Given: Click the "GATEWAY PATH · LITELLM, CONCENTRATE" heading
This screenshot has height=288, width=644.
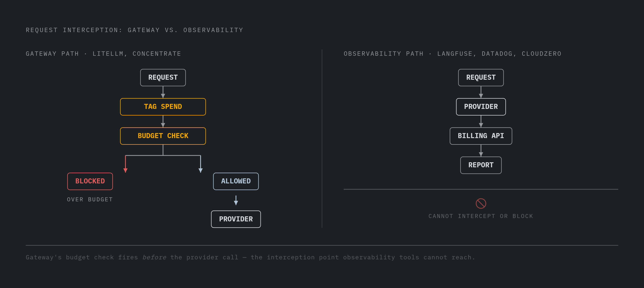Looking at the screenshot, I should point(104,54).
